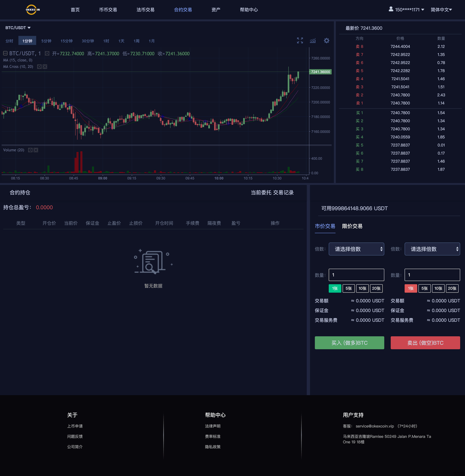Screen dimensions: 465x476
Task: Select the 15分钟 chart interval
Action: (x=67, y=41)
